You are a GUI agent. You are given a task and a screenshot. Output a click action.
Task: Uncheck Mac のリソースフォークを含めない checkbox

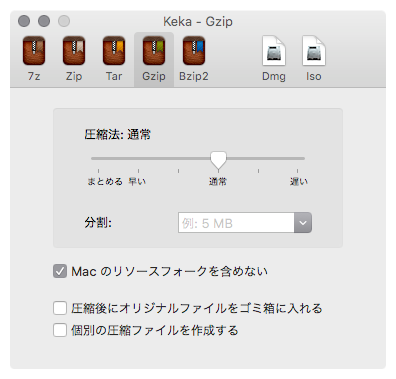[60, 271]
